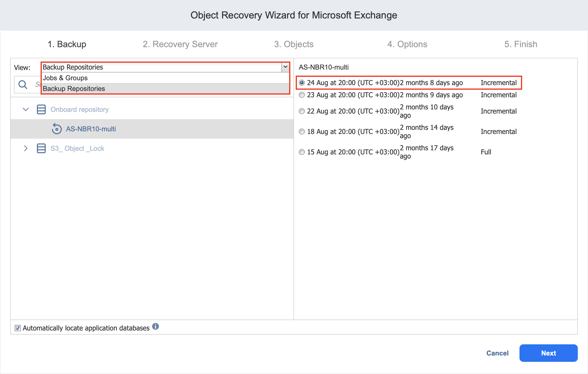Click the AS-NBR10-multi heading in right pane
Viewport: 588px width, 374px height.
[324, 67]
